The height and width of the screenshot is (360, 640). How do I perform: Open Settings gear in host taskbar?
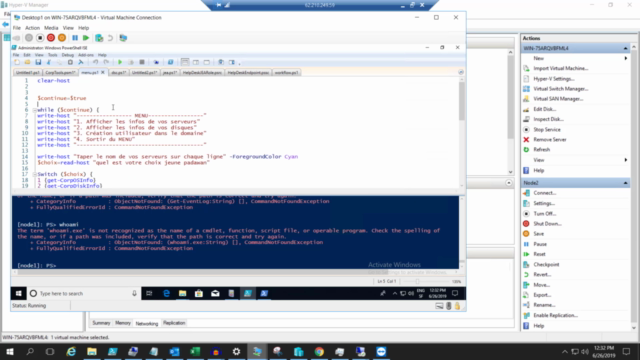tap(236, 351)
